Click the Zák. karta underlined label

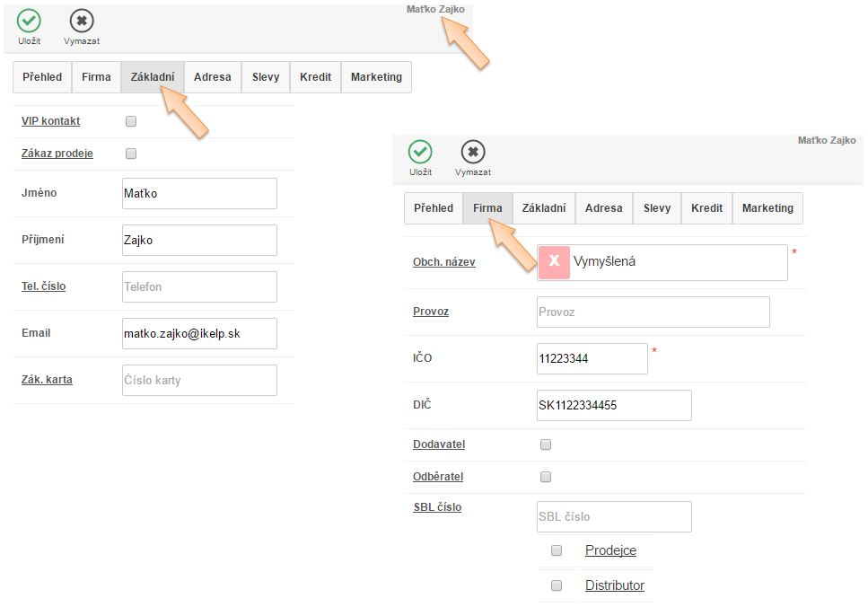tap(47, 380)
